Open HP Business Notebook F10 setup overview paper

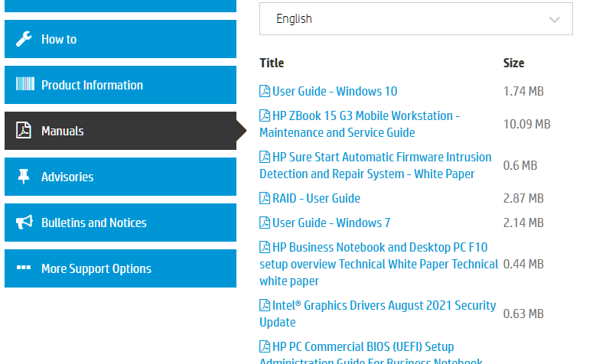pyautogui.click(x=379, y=264)
